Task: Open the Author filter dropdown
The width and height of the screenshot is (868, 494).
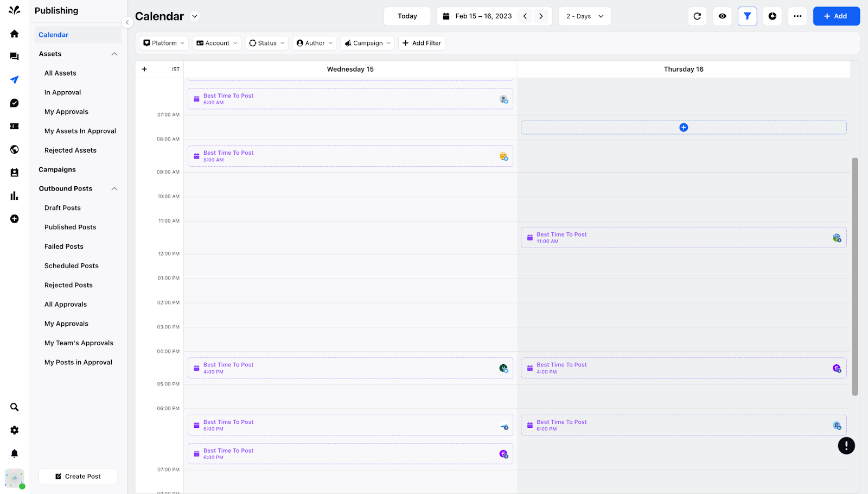Action: 315,43
